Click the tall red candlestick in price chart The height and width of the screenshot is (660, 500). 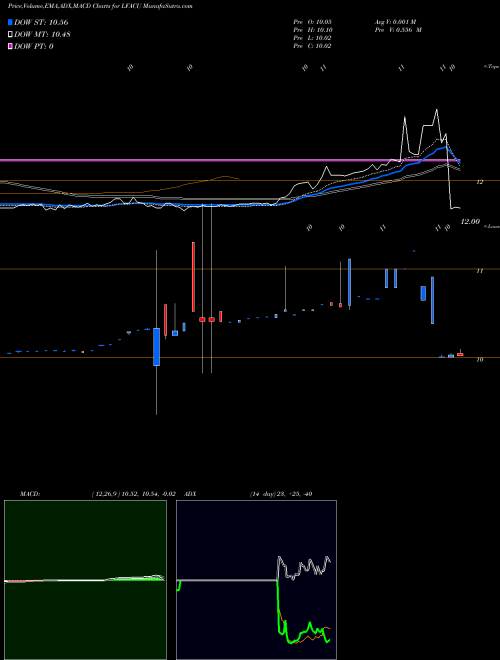pos(193,277)
